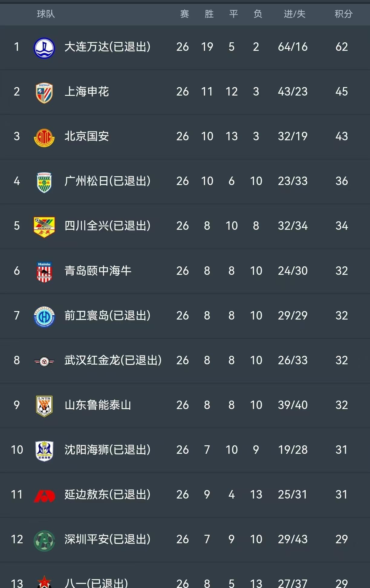The height and width of the screenshot is (588, 370).
Task: Click the Wuhan Hongjinlong winged emblem
Action: click(44, 361)
